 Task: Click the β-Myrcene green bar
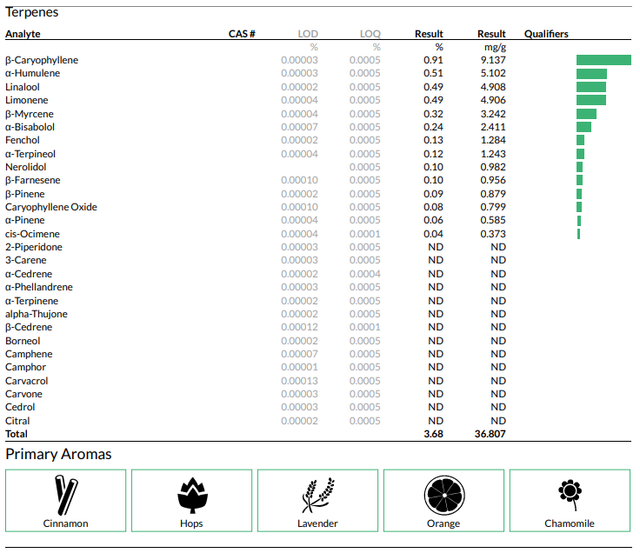[x=586, y=114]
